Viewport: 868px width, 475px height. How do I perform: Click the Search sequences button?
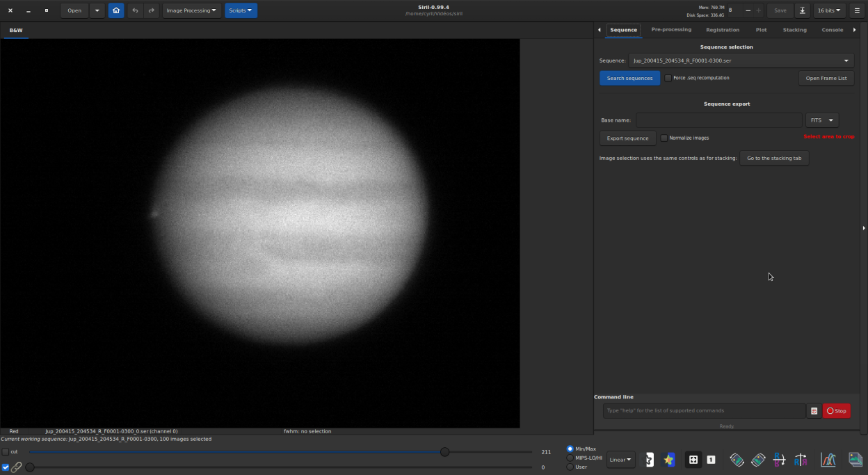click(629, 78)
